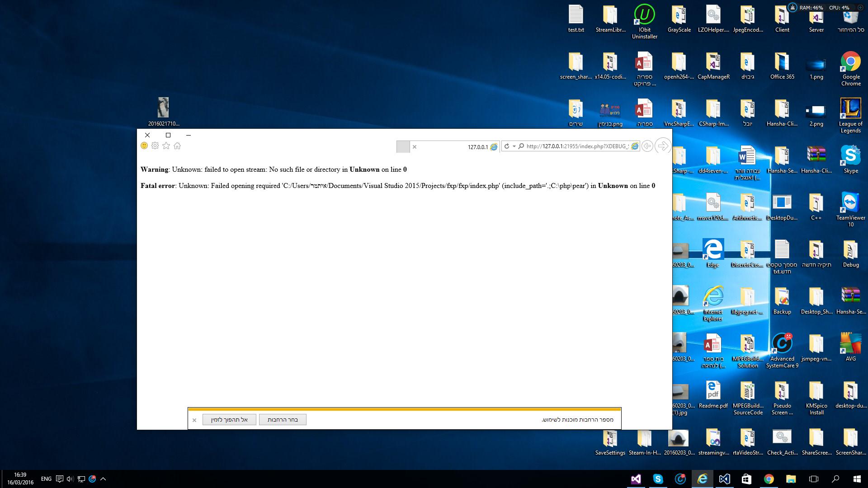Expand the address bar autocomplete dropdown arrow

[514, 146]
